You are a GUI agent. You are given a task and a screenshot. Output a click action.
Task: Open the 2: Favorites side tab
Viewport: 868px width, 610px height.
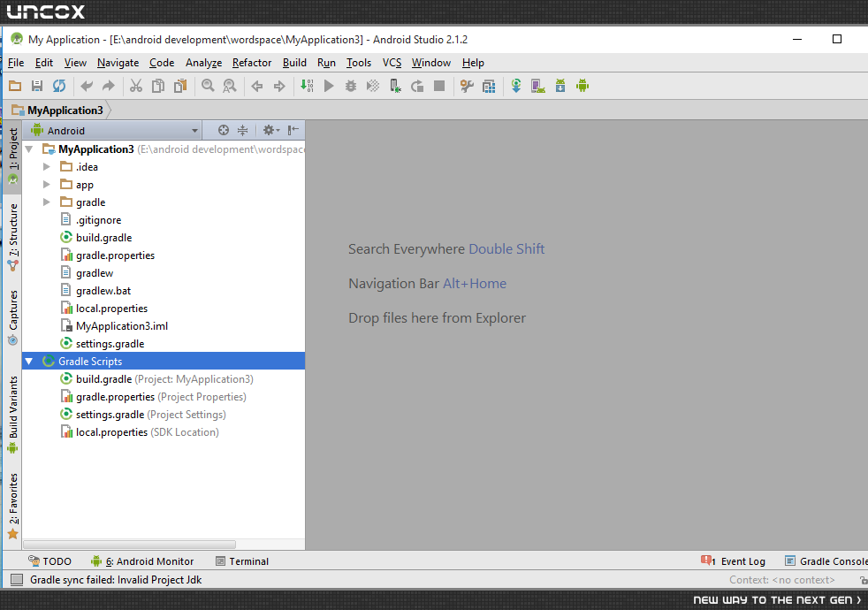point(12,506)
